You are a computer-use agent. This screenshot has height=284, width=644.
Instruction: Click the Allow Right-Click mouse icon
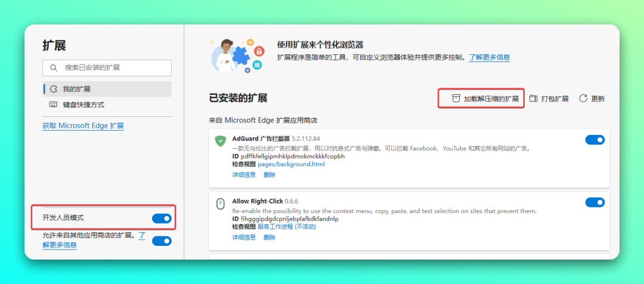click(221, 204)
